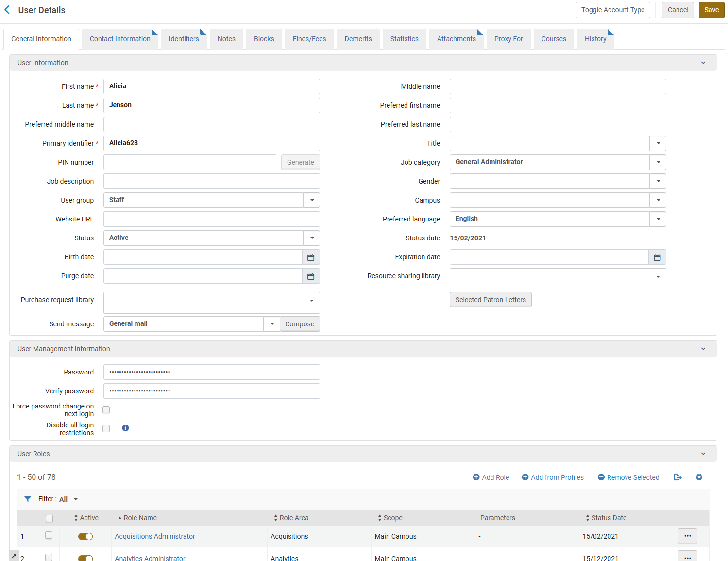Toggle the Analytics Administrator role active switch
Viewport: 728px width, 561px height.
tap(85, 558)
